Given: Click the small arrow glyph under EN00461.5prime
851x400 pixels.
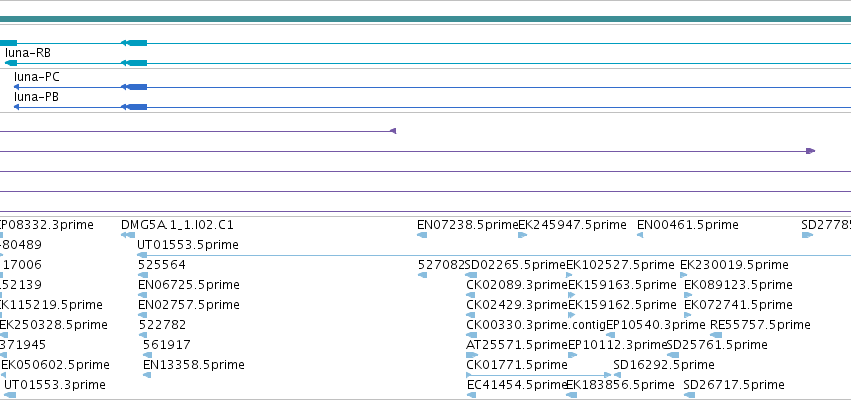Looking at the screenshot, I should tap(640, 235).
